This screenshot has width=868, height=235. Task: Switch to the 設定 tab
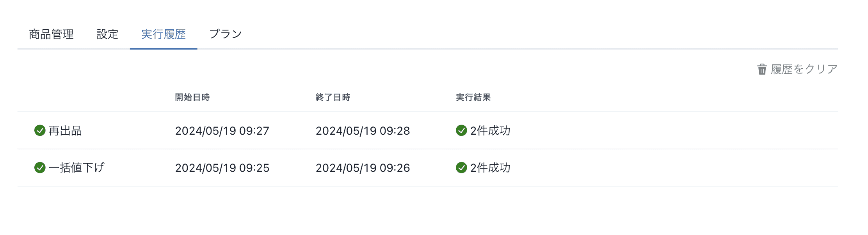(107, 34)
